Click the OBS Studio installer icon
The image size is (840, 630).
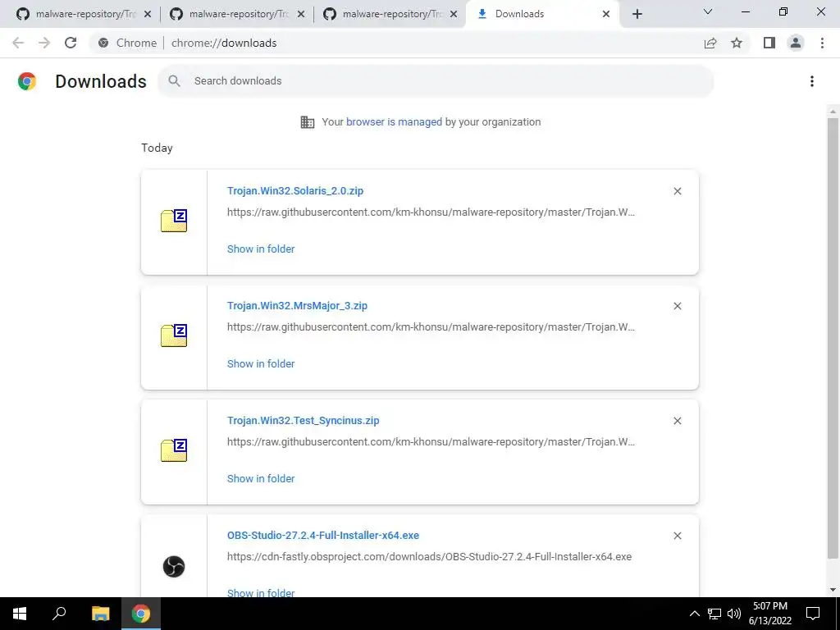point(174,566)
